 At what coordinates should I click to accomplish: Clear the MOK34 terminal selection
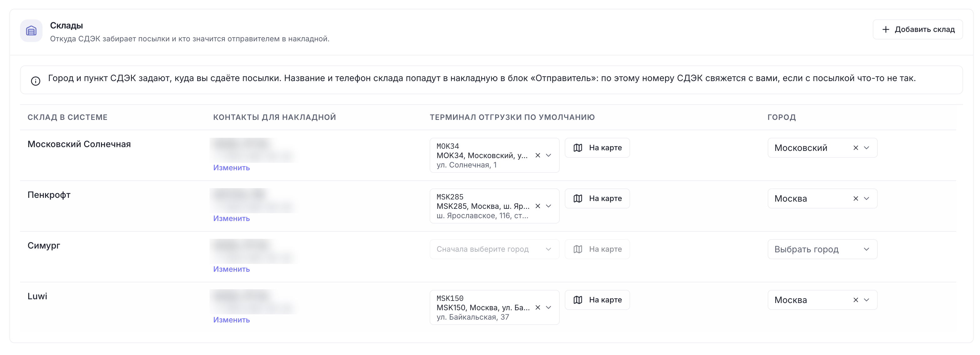538,155
